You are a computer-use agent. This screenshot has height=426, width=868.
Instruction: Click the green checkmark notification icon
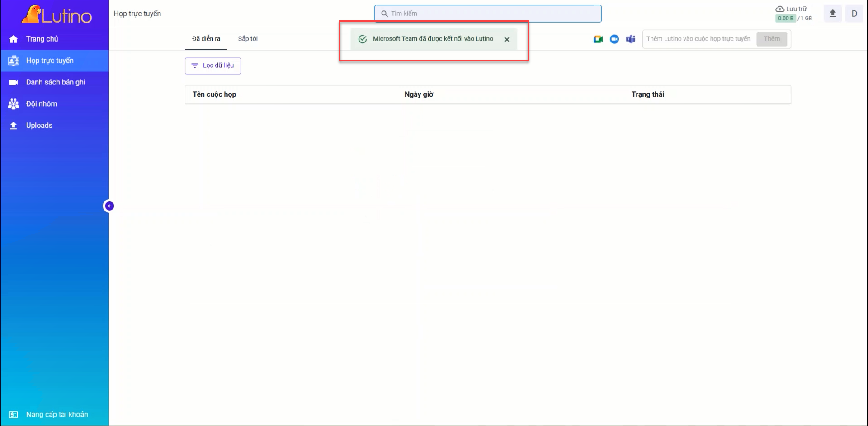click(363, 39)
